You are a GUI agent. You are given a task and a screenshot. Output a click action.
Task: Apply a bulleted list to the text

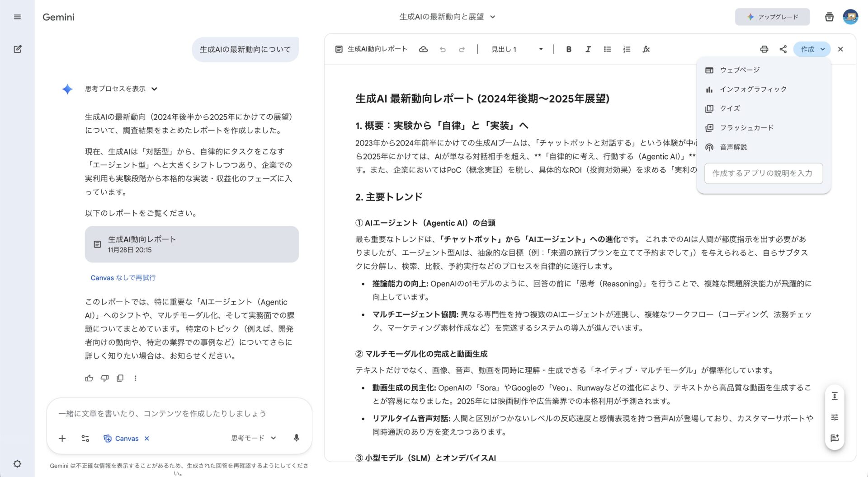point(607,49)
